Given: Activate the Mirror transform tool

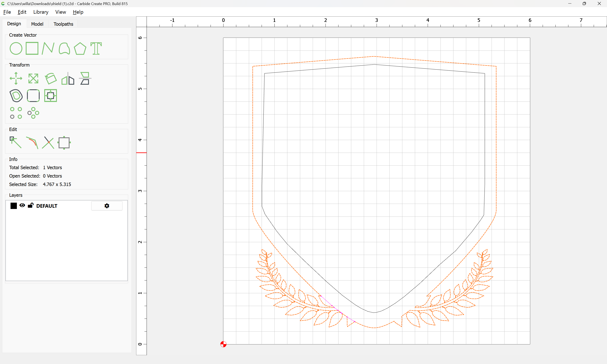Looking at the screenshot, I should point(68,79).
